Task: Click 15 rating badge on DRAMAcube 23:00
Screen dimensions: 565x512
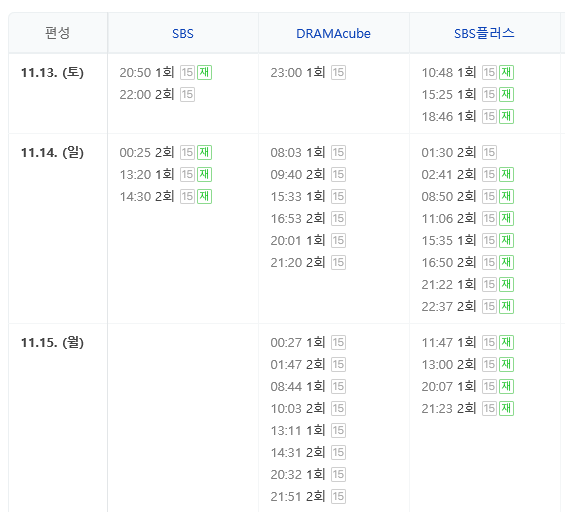Action: click(338, 72)
